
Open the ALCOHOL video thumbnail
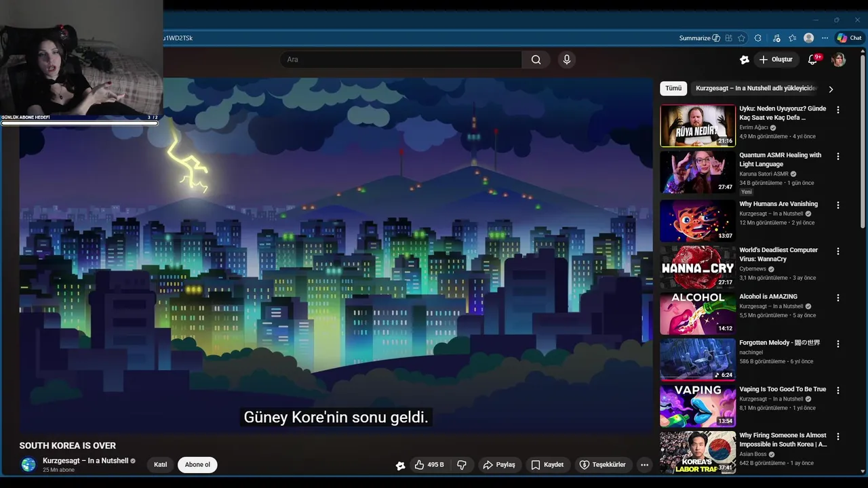[698, 313]
